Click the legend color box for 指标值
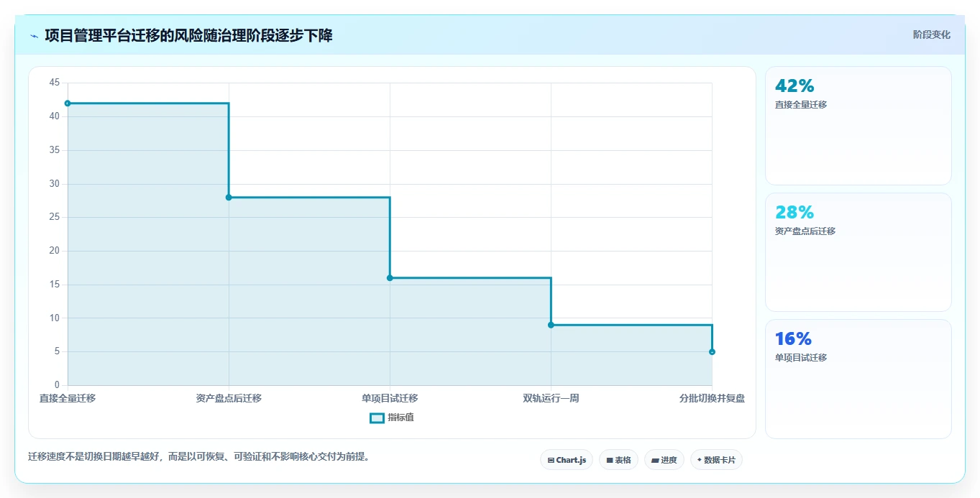Viewport: 980px width, 498px height. 377,418
